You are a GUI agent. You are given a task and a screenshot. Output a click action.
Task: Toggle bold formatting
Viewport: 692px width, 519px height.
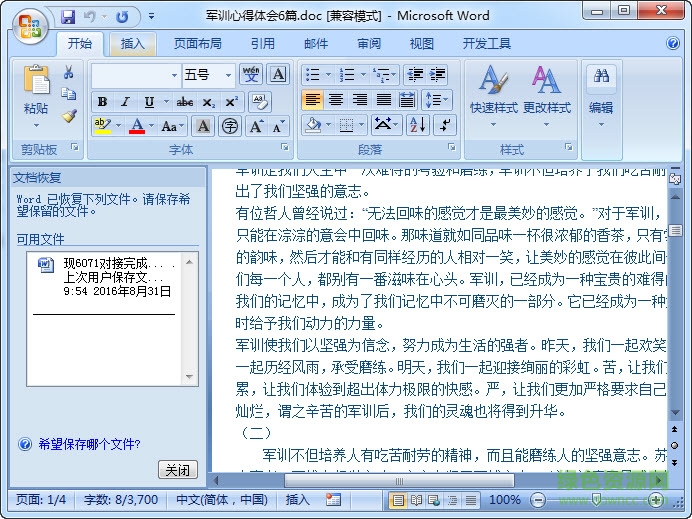click(102, 102)
